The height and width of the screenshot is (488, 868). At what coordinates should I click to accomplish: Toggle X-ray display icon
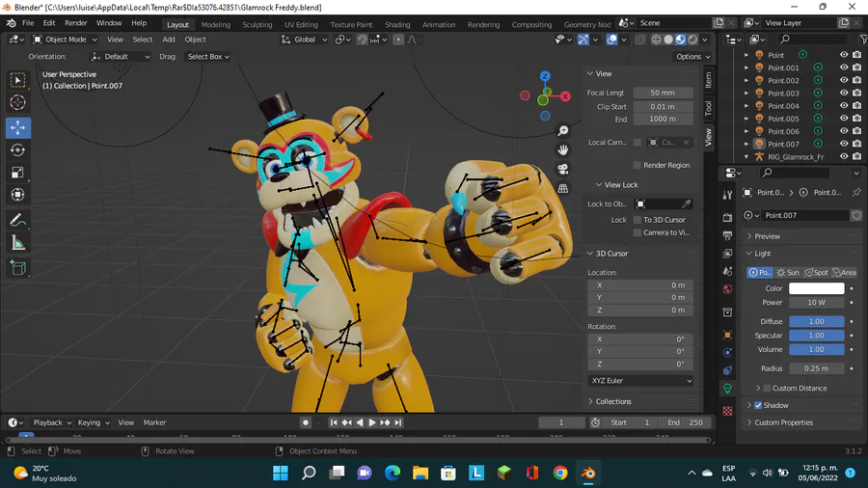(640, 40)
